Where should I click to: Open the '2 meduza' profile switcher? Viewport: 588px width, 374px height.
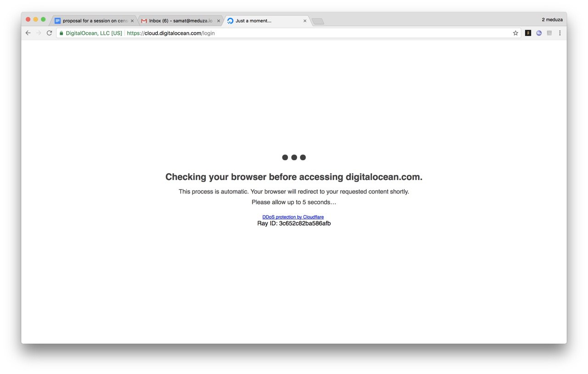pos(552,20)
